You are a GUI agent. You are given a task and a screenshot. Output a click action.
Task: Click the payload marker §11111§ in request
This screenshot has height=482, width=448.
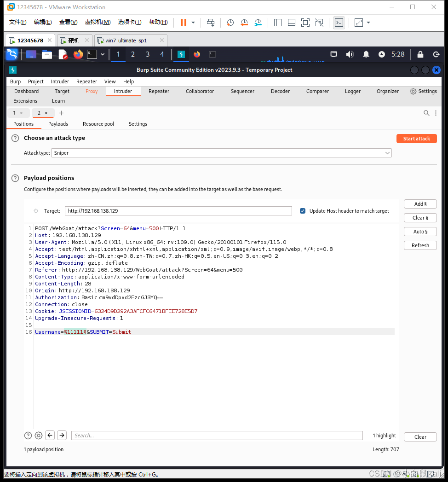75,332
